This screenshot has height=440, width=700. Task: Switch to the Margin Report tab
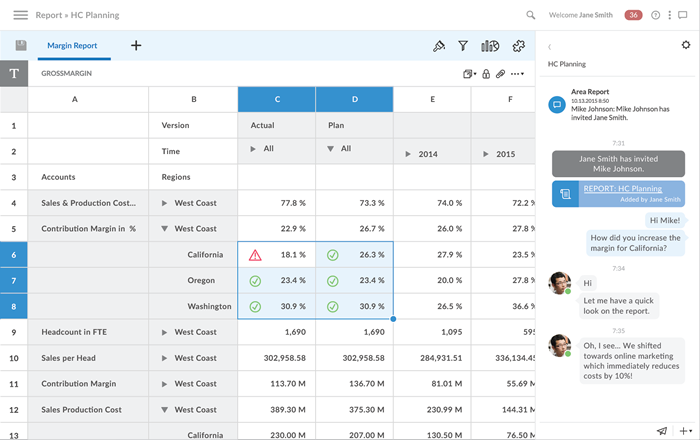click(72, 46)
